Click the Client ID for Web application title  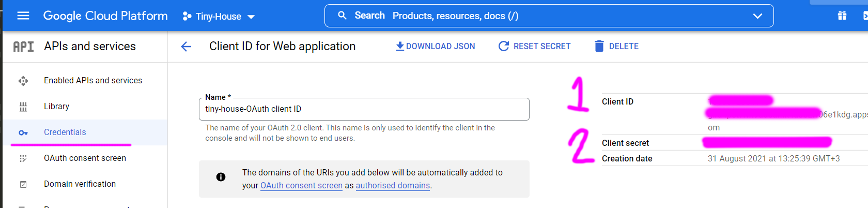pyautogui.click(x=282, y=46)
